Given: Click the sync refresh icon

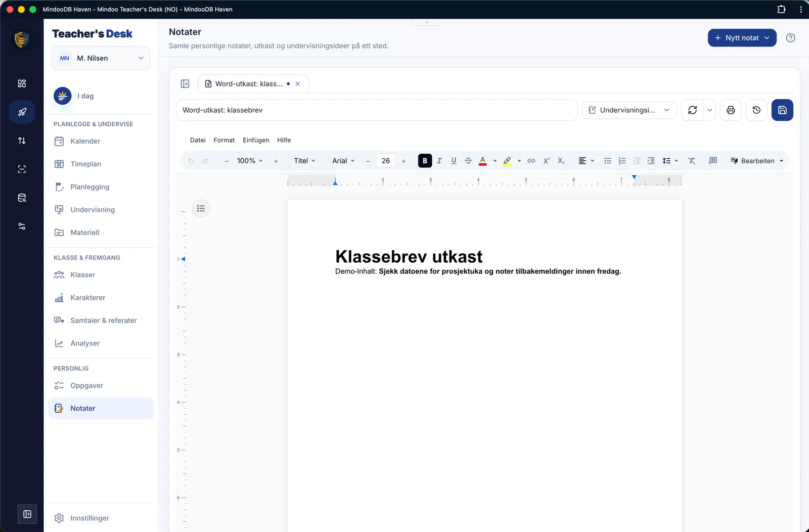Looking at the screenshot, I should point(692,110).
